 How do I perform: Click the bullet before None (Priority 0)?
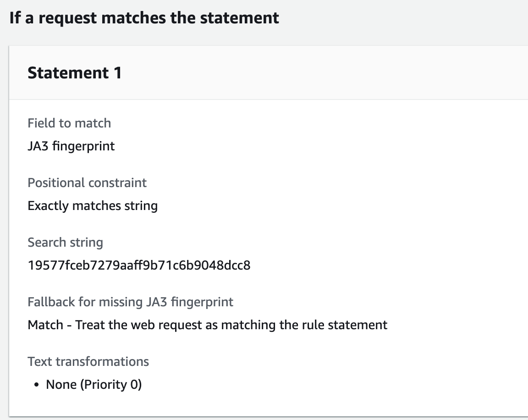38,385
